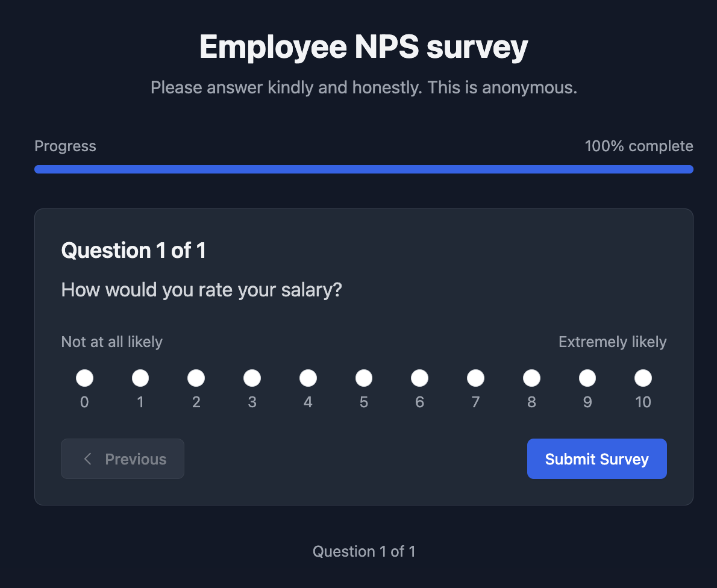
Task: Select rating 4 on the scale
Action: [x=308, y=378]
